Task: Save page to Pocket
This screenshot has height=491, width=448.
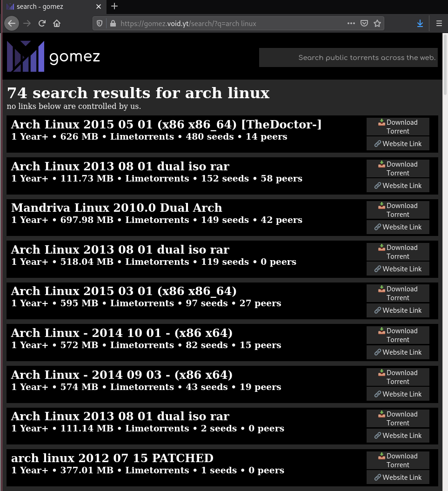Action: (364, 23)
